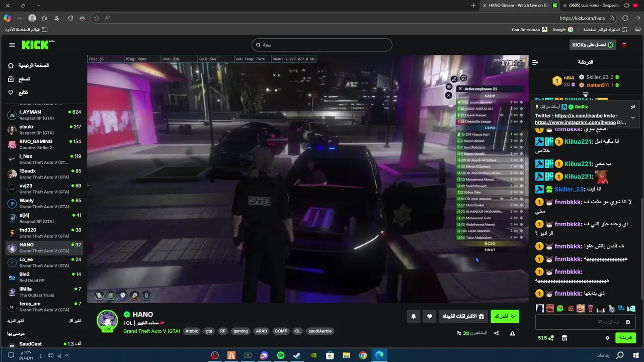Image resolution: width=644 pixels, height=362 pixels.
Task: Click the 515 channel points counter
Action: pyautogui.click(x=546, y=338)
